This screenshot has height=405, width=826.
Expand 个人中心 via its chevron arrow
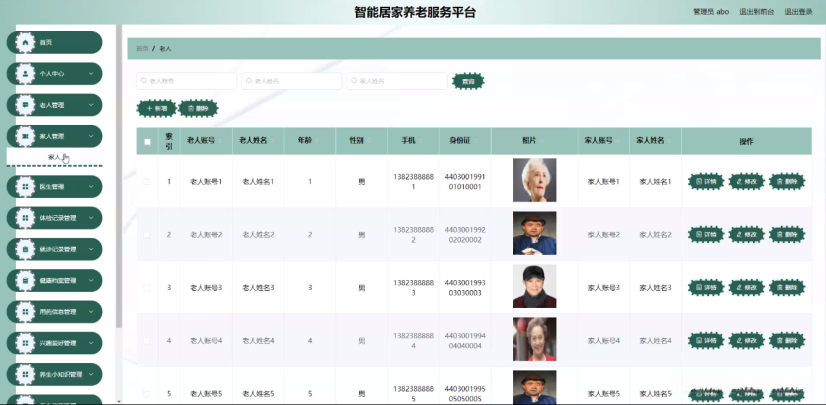pos(91,74)
